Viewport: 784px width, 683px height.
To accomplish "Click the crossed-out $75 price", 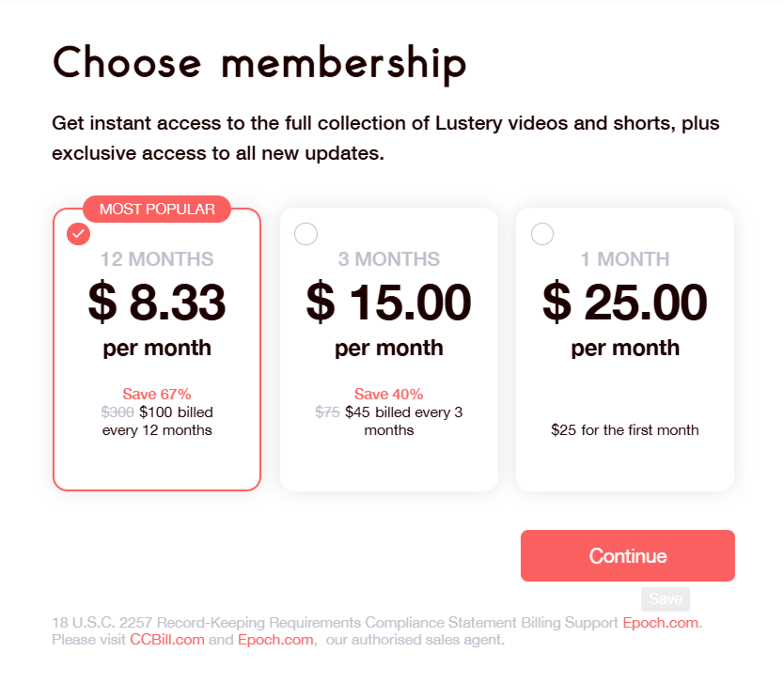I will [x=327, y=411].
